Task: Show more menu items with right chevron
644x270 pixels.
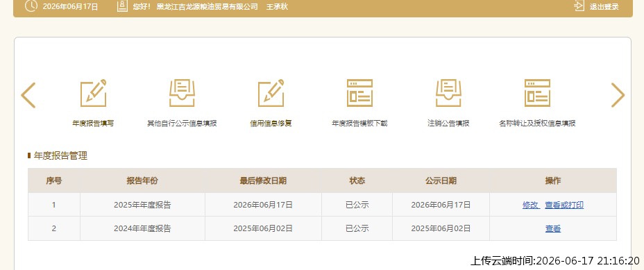Action: point(618,95)
